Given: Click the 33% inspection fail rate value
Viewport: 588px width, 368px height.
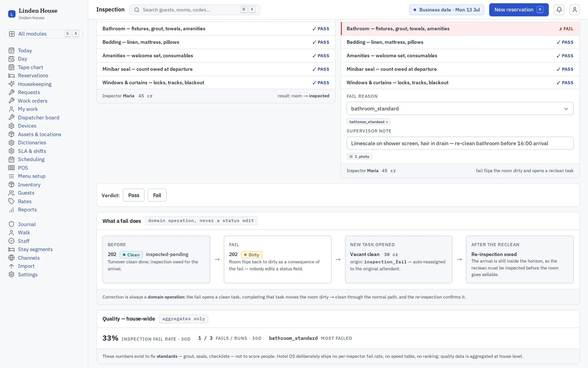Looking at the screenshot, I should 110,338.
